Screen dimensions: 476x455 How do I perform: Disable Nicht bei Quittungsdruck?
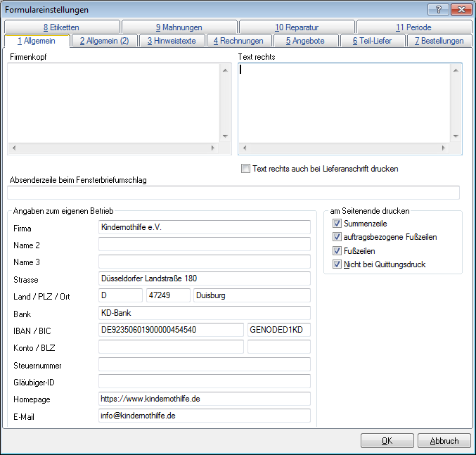click(337, 264)
